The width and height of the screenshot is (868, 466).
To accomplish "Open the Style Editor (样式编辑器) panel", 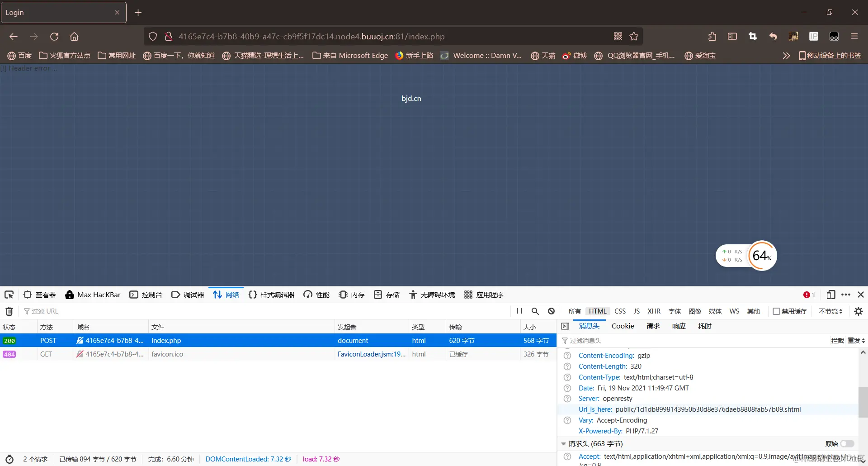I will point(271,295).
